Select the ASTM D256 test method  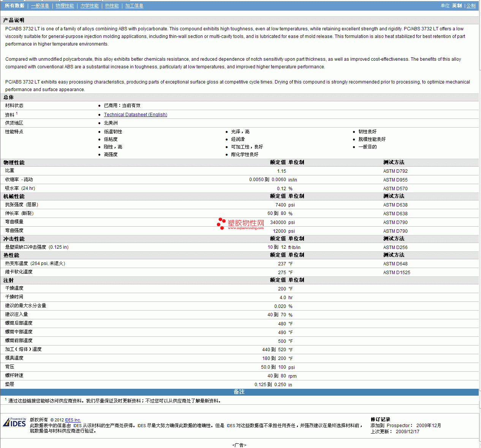click(396, 248)
